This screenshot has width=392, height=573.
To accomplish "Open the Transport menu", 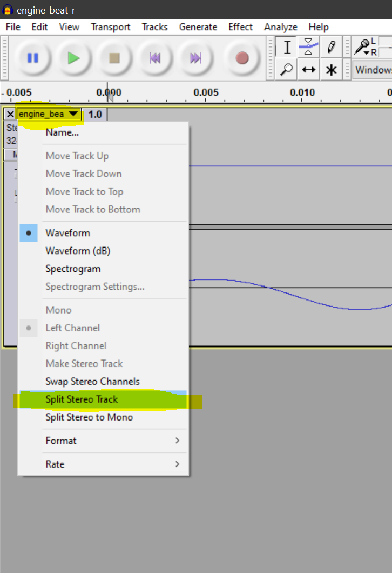I will coord(111,27).
